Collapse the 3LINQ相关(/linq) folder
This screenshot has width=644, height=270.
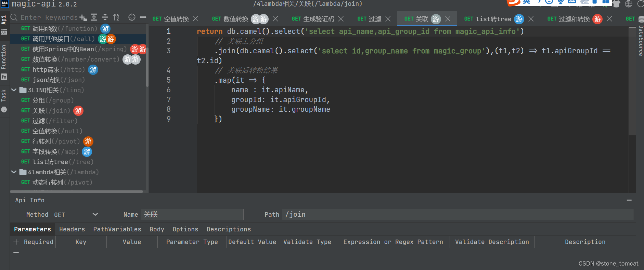pos(14,90)
